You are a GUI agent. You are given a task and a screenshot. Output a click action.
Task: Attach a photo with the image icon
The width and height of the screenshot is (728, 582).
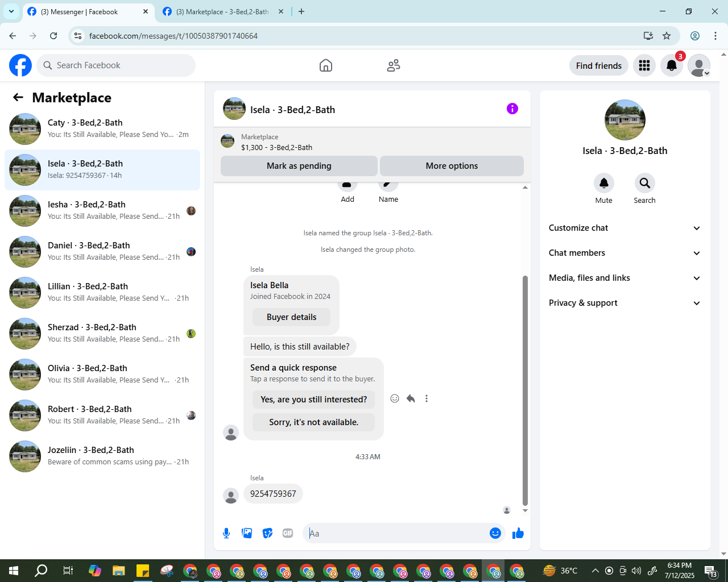(x=247, y=533)
